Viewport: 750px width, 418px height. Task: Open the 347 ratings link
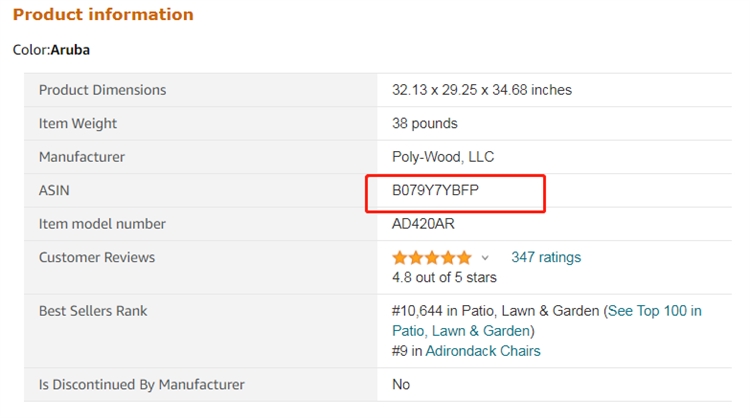click(x=545, y=257)
